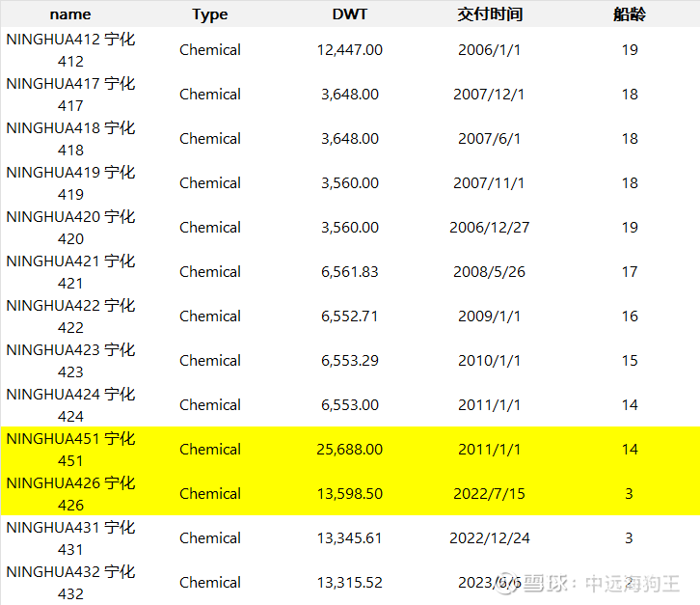Viewport: 700px width, 605px height.
Task: Click the "中远海狗王" watermark text
Action: 633,584
